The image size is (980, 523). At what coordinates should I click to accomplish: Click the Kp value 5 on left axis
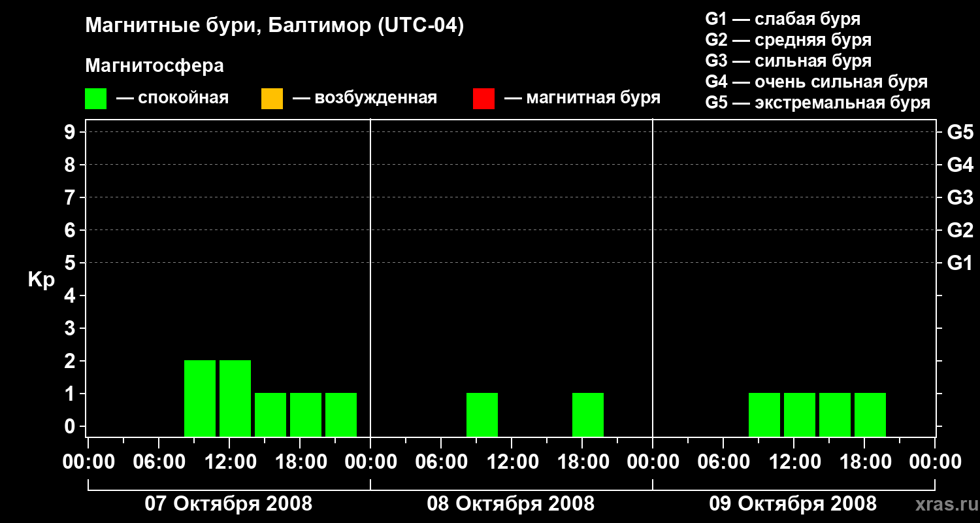click(x=71, y=263)
